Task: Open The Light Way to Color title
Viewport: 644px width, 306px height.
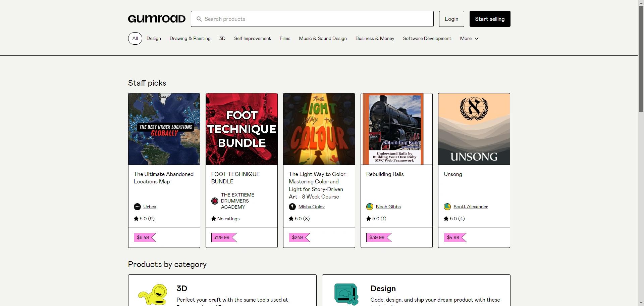Action: 318,185
